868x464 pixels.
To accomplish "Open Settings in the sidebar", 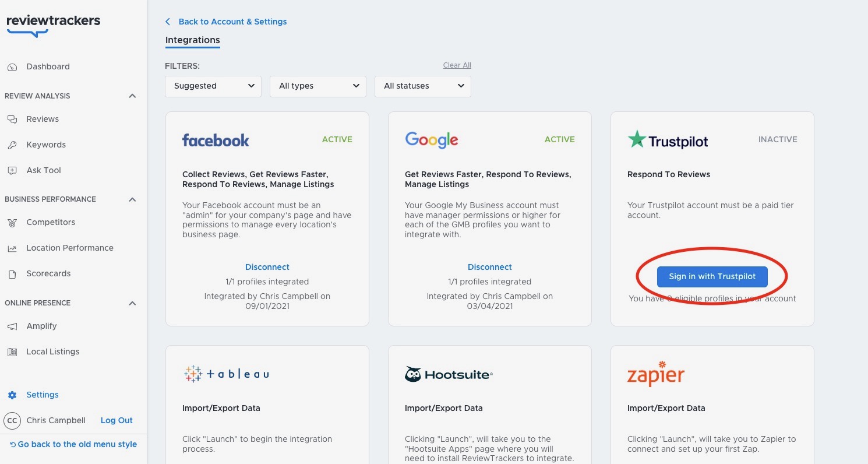I will [x=43, y=395].
